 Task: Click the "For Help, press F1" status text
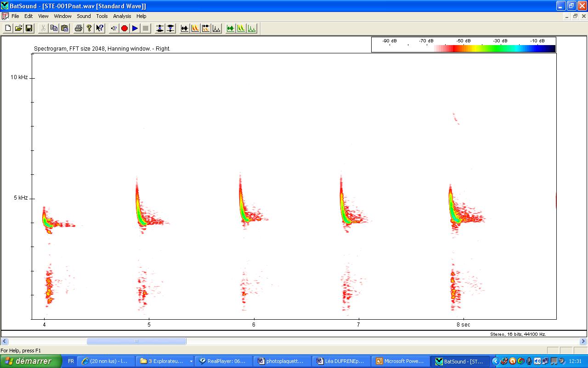pyautogui.click(x=21, y=351)
